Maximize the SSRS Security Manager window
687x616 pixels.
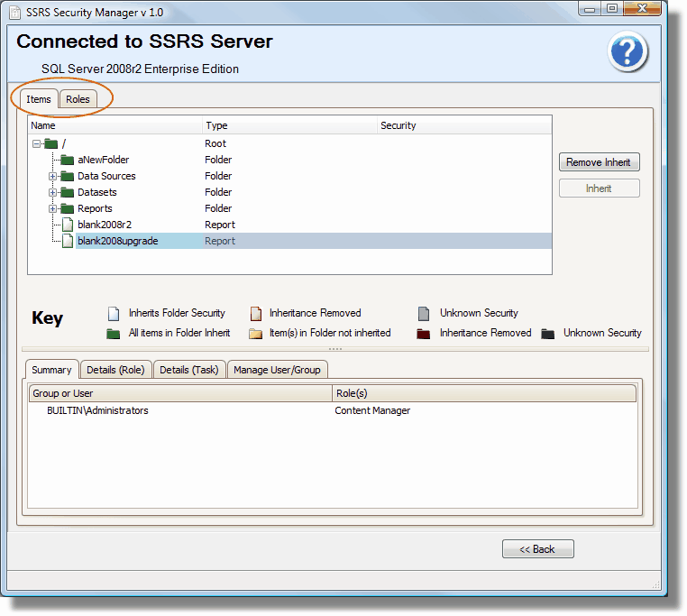point(612,9)
